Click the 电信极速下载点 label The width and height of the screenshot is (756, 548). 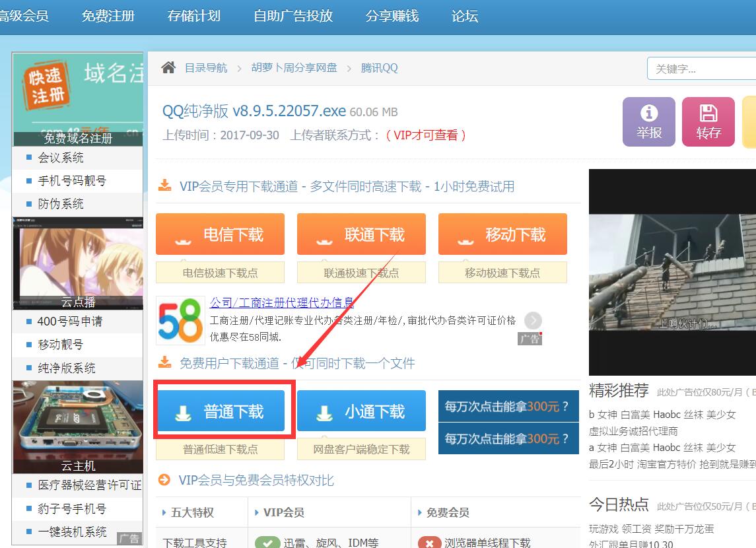click(x=220, y=273)
